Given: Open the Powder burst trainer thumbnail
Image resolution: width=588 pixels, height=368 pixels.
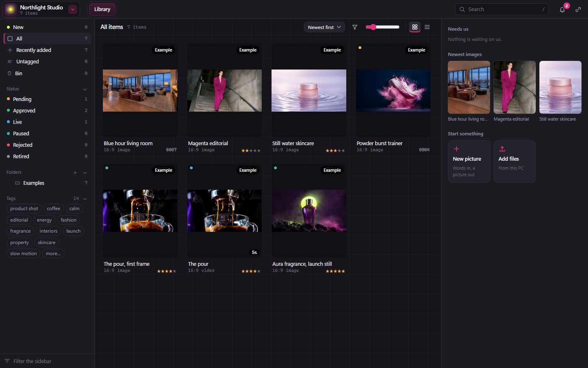Looking at the screenshot, I should [x=393, y=90].
